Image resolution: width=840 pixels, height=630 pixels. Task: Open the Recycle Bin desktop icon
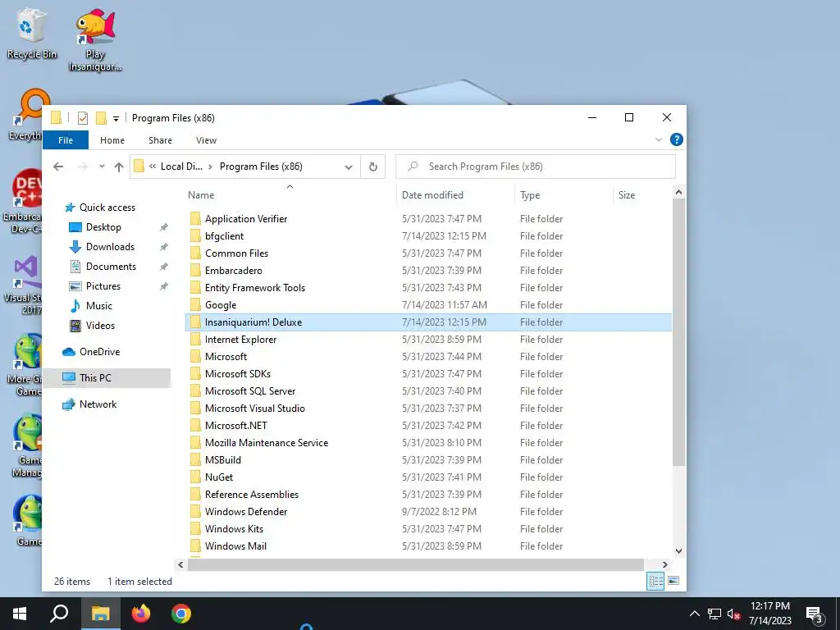click(32, 34)
